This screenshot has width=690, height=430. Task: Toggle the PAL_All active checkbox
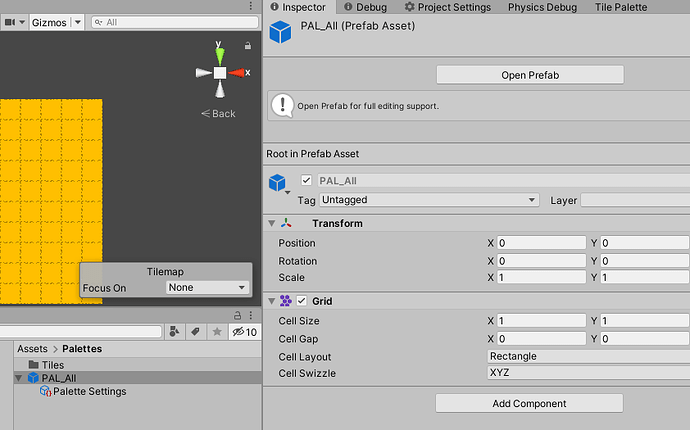click(x=306, y=181)
